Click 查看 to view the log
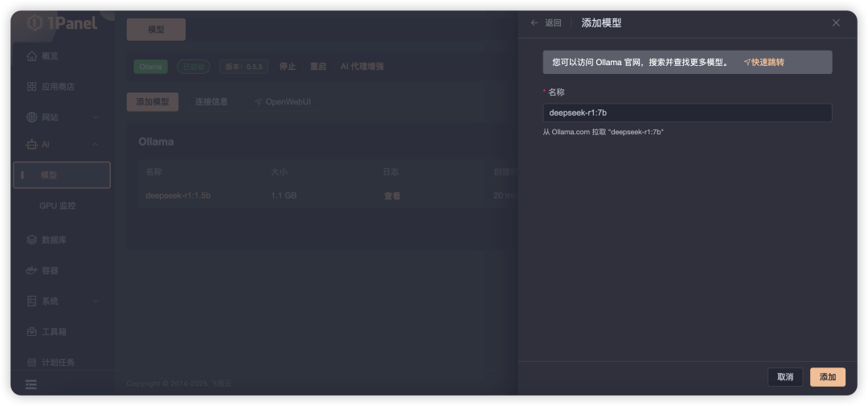Screen dimensions: 868x406 click(x=392, y=196)
